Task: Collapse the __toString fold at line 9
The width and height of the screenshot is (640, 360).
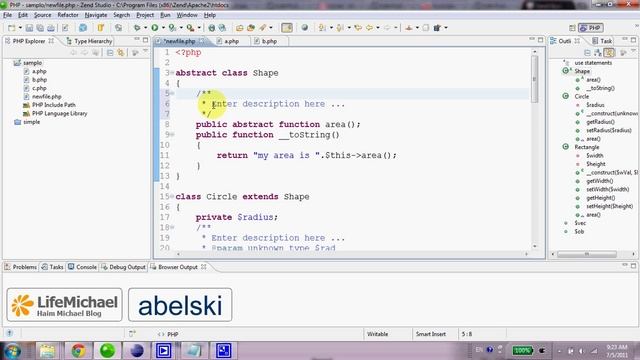Action: (x=172, y=135)
